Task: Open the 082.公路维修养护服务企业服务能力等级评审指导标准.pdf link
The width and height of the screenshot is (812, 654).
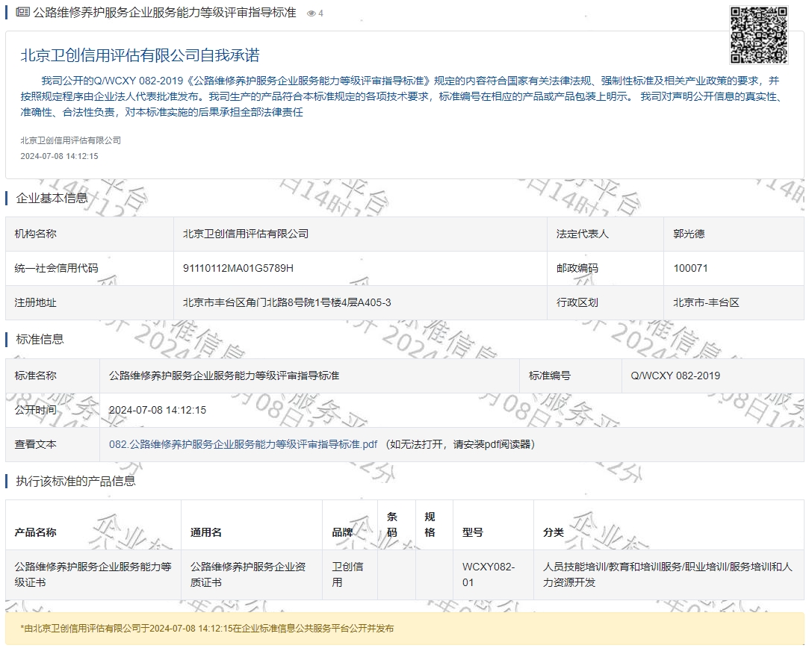Action: [x=243, y=444]
